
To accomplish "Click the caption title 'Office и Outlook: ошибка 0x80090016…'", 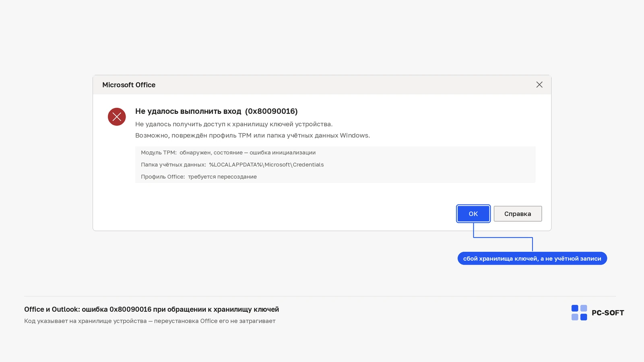I will tap(151, 309).
